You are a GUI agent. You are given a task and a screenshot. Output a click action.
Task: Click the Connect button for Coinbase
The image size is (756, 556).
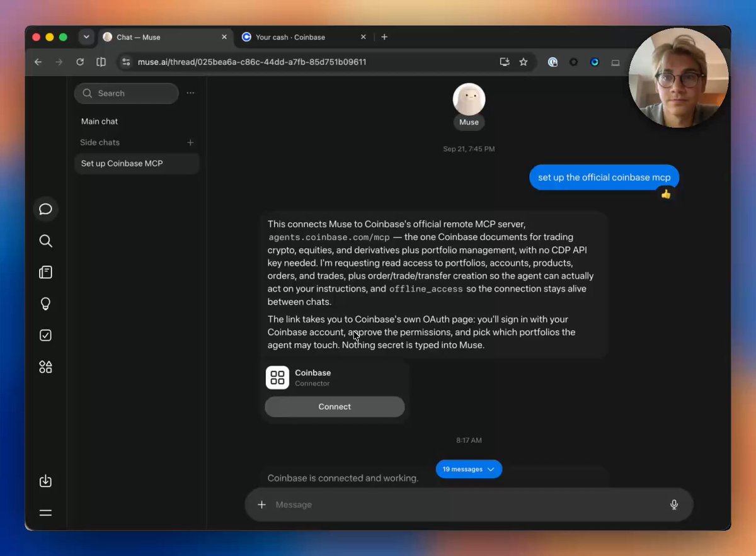coord(335,407)
